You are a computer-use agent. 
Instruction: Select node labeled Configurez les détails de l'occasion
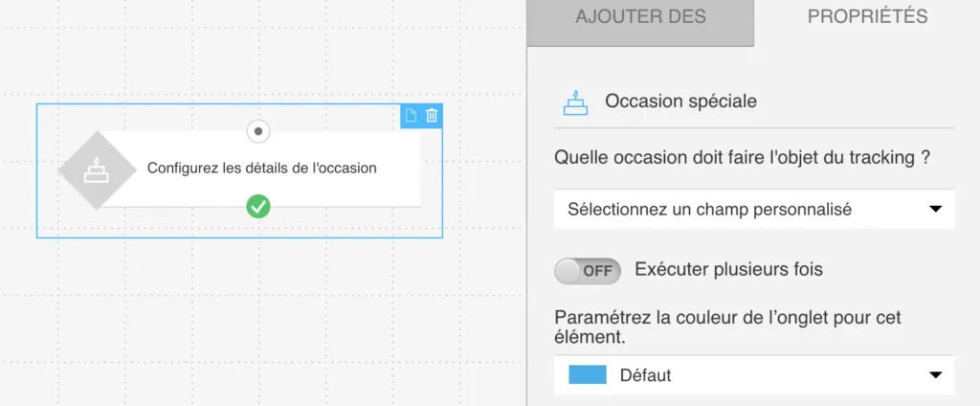(x=262, y=169)
